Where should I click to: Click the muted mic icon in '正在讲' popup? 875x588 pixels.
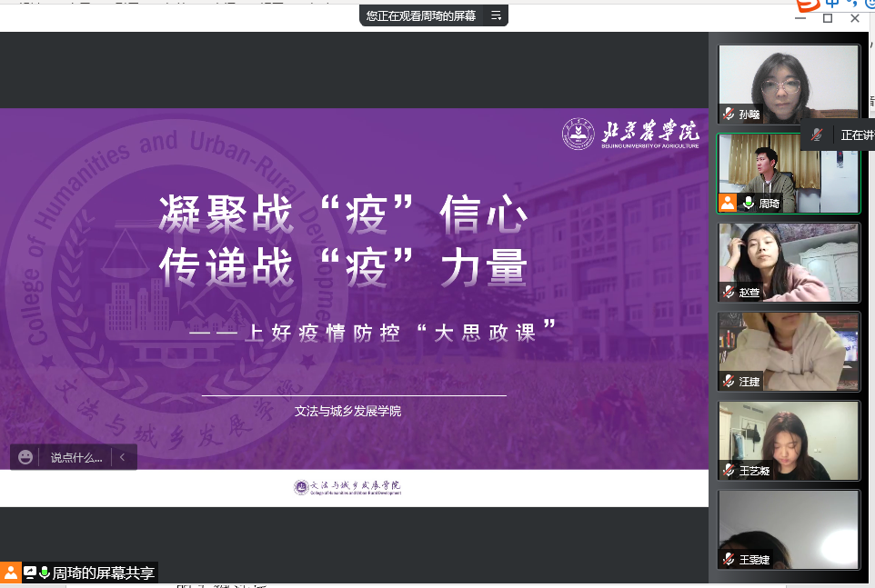pos(818,135)
